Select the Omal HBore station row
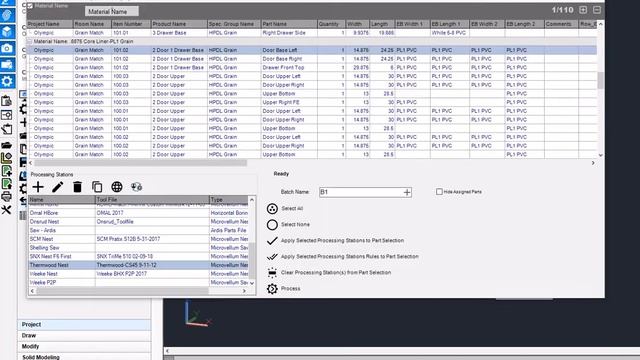 point(138,213)
